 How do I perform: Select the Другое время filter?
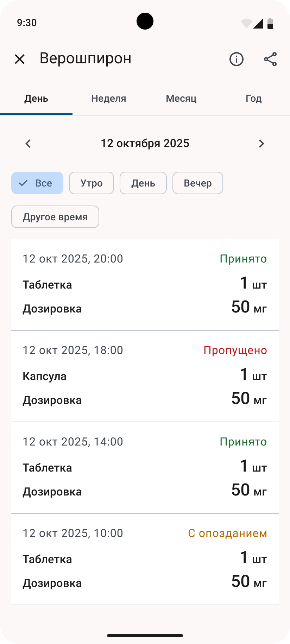click(55, 217)
